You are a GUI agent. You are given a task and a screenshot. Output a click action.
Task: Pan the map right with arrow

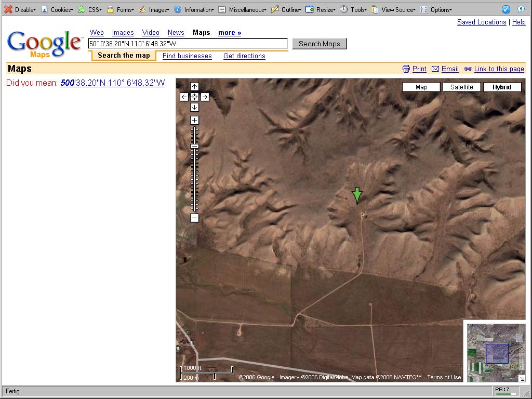coord(205,97)
